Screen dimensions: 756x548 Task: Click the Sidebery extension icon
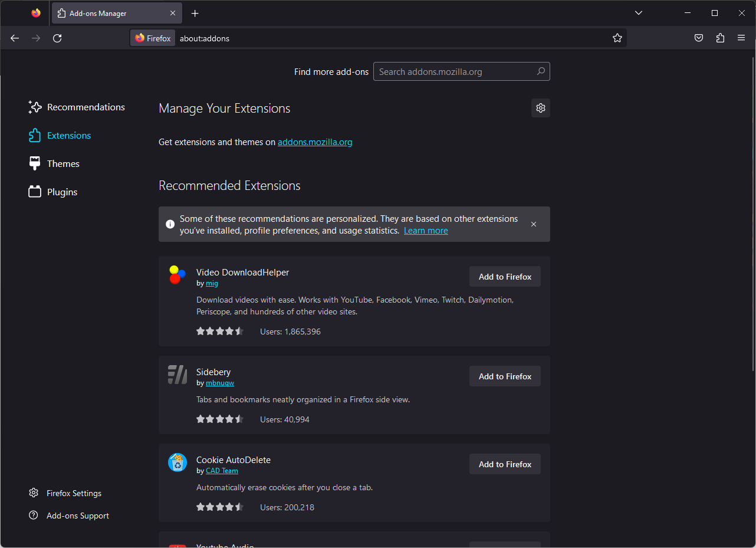point(177,375)
